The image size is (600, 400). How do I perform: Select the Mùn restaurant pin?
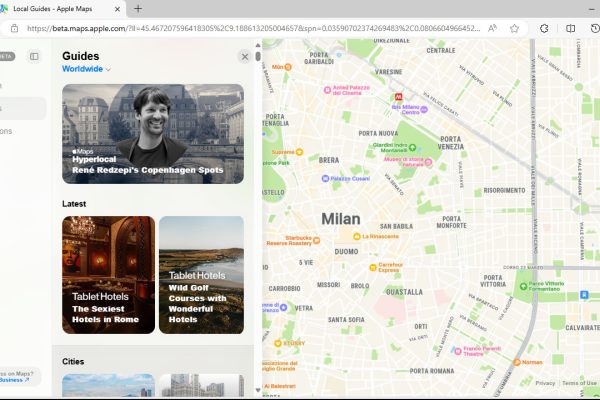(288, 67)
